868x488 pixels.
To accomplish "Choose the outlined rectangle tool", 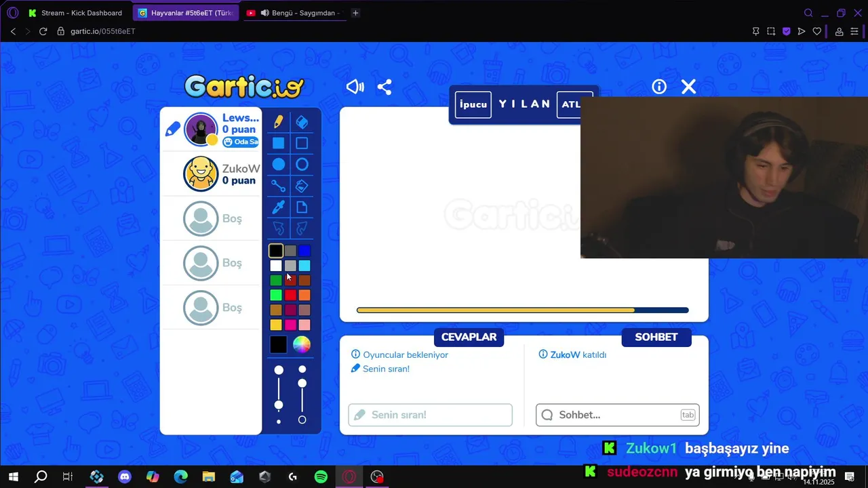I will click(x=302, y=143).
